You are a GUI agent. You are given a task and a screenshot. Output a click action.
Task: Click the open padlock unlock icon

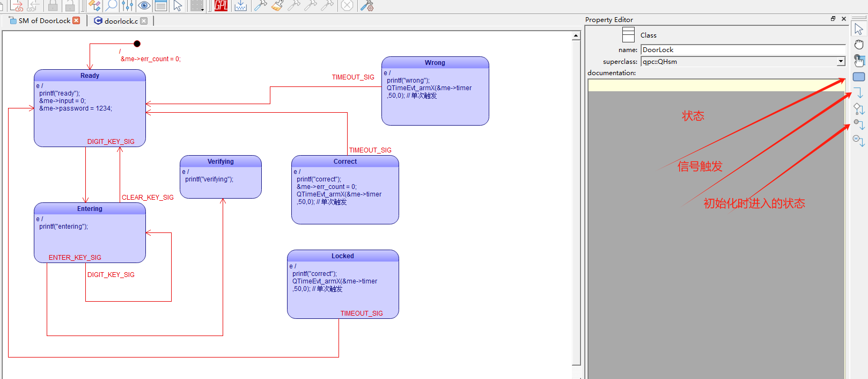tap(70, 6)
